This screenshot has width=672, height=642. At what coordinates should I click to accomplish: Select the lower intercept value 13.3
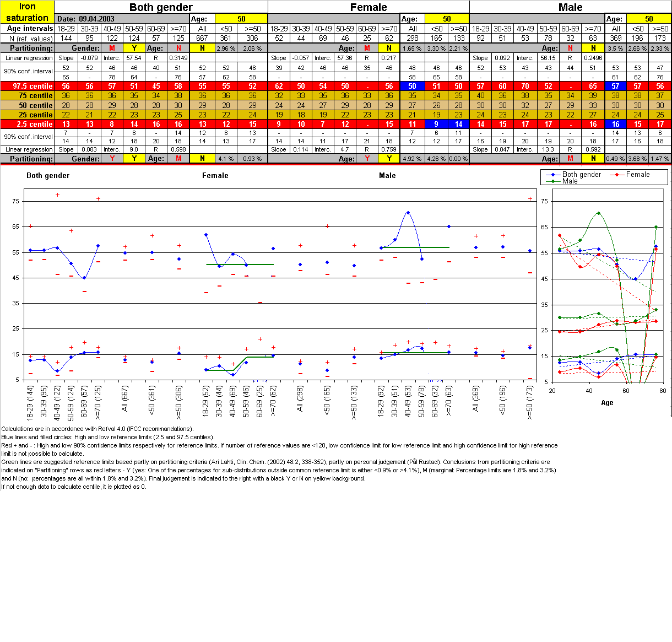click(x=548, y=149)
